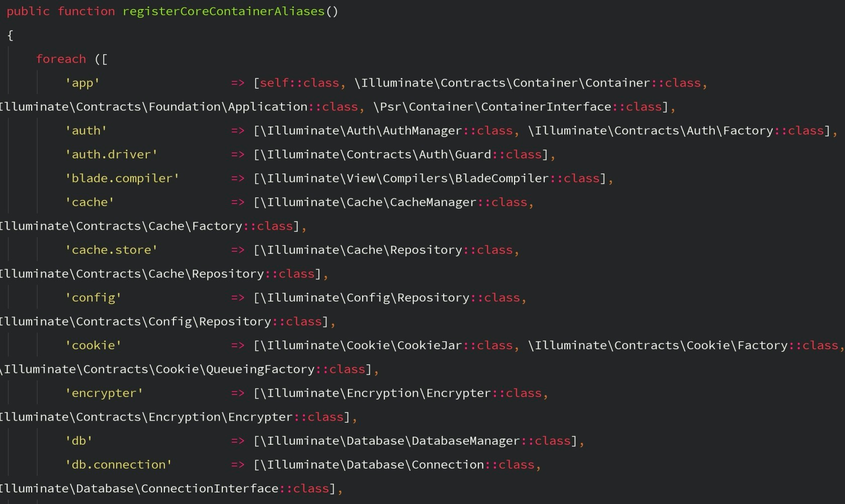
Task: Click the opening curly brace of the function
Action: click(10, 35)
